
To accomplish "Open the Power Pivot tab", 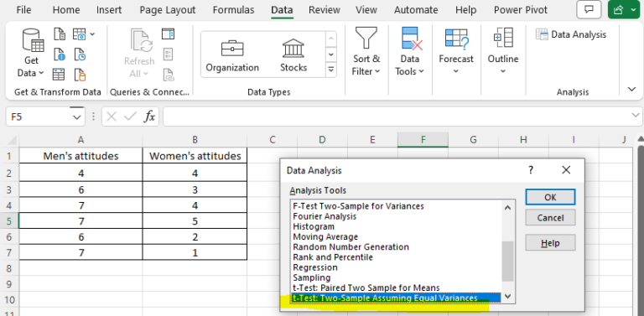I will [x=521, y=10].
